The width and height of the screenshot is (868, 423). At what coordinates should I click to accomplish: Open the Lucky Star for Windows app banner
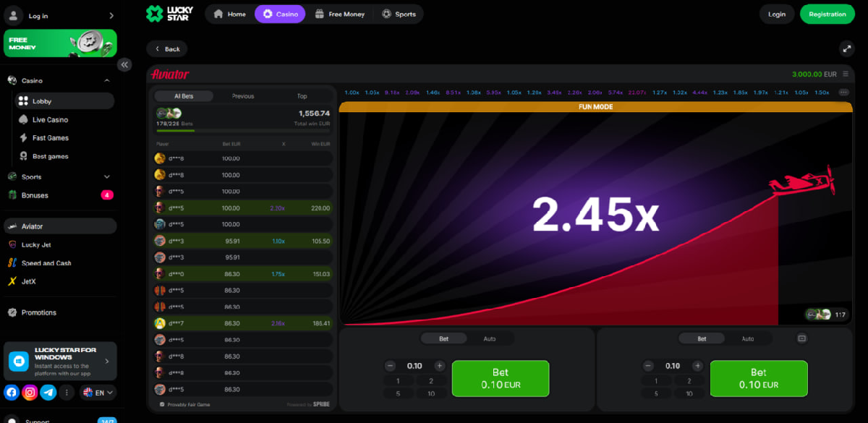pos(60,361)
